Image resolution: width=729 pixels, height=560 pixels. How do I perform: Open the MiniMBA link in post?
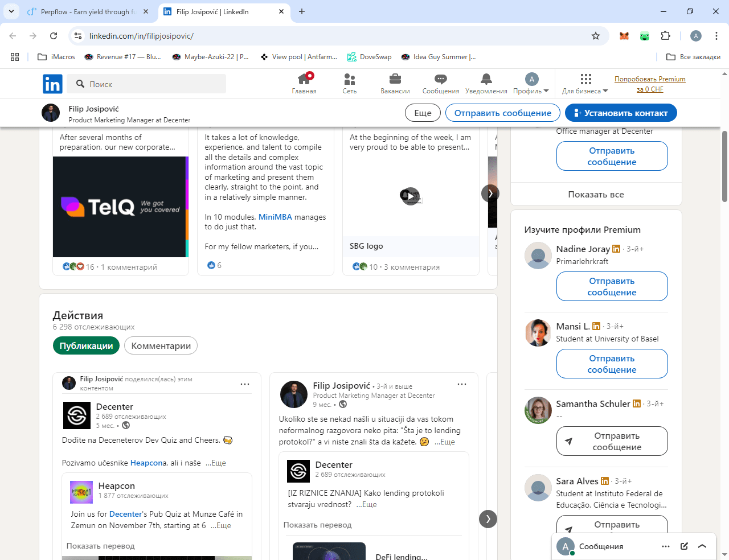pos(275,217)
